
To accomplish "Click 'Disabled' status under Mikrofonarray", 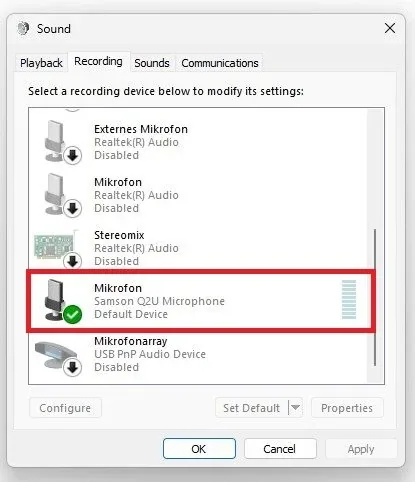I will (116, 367).
